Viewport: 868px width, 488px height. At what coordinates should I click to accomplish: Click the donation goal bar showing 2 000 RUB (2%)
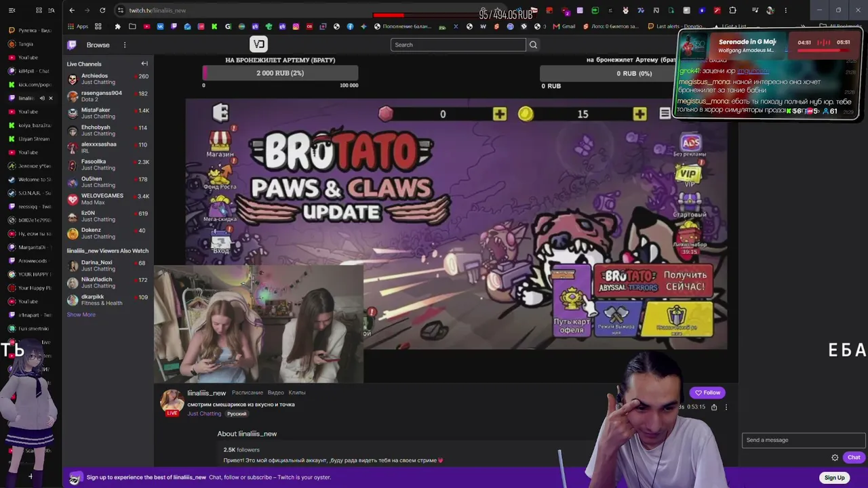pyautogui.click(x=280, y=73)
